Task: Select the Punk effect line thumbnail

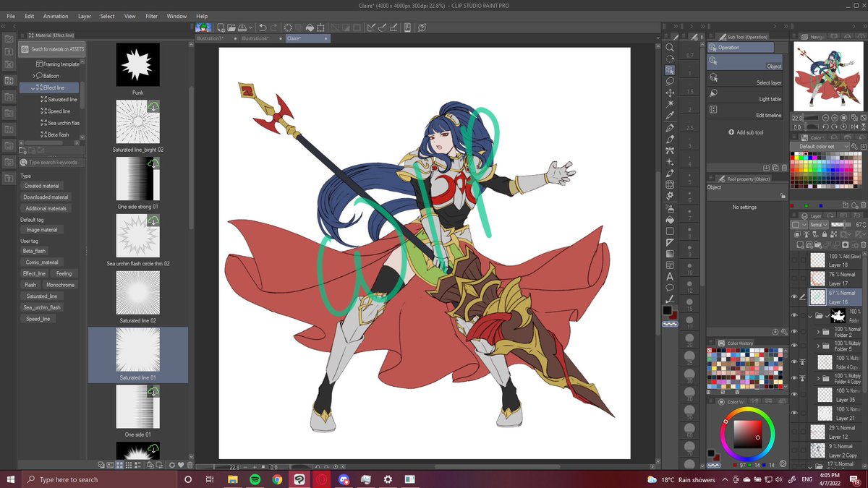Action: coord(137,64)
